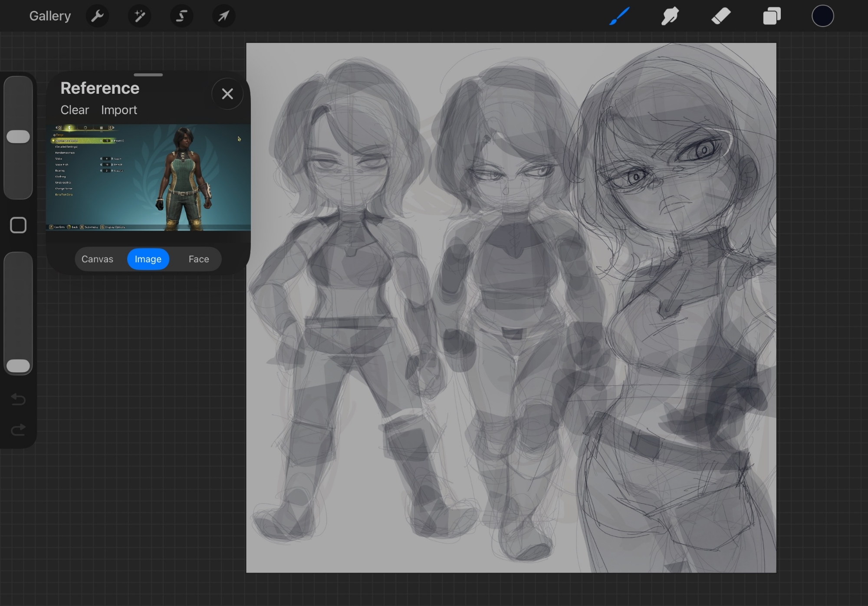Select the Image reference option
This screenshot has width=868, height=606.
[148, 259]
